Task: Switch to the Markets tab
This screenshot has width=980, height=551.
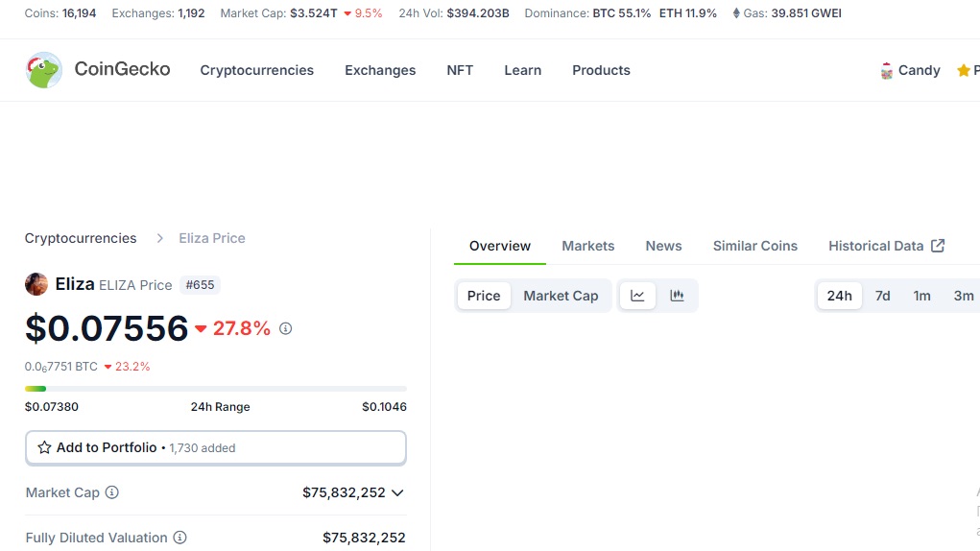Action: pyautogui.click(x=588, y=246)
